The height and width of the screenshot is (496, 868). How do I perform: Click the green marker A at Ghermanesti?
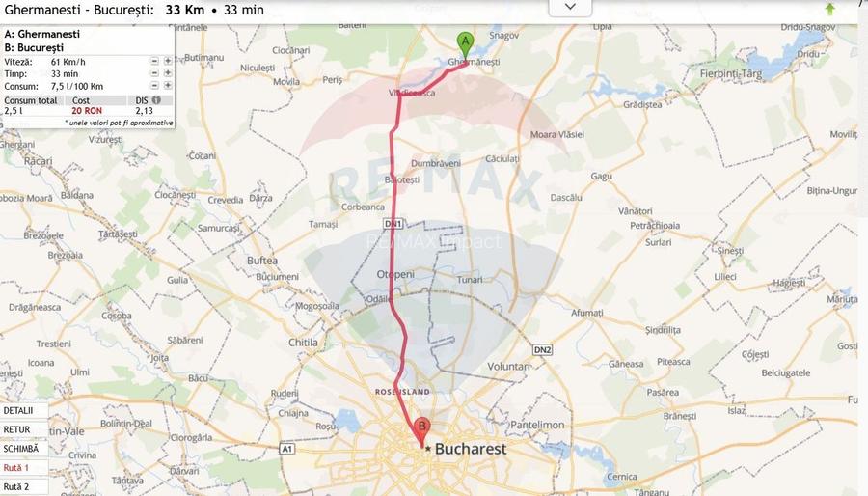[465, 42]
